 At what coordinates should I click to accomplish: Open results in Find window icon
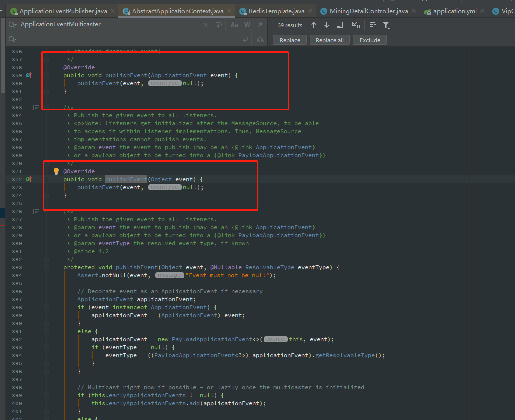[x=340, y=25]
